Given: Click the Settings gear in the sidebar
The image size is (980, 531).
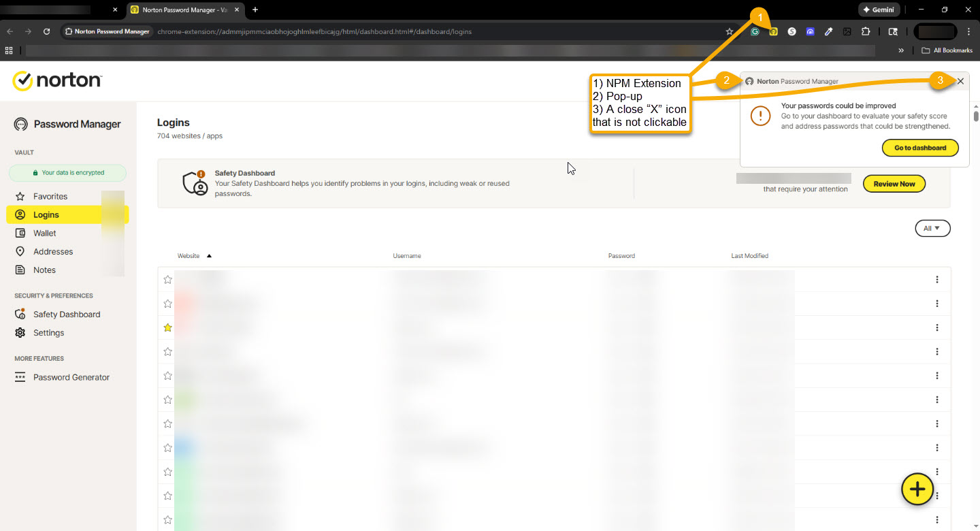Looking at the screenshot, I should point(21,332).
